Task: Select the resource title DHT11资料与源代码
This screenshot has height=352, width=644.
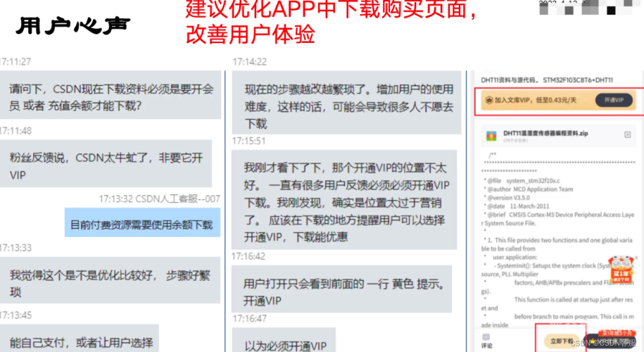Action: [547, 80]
